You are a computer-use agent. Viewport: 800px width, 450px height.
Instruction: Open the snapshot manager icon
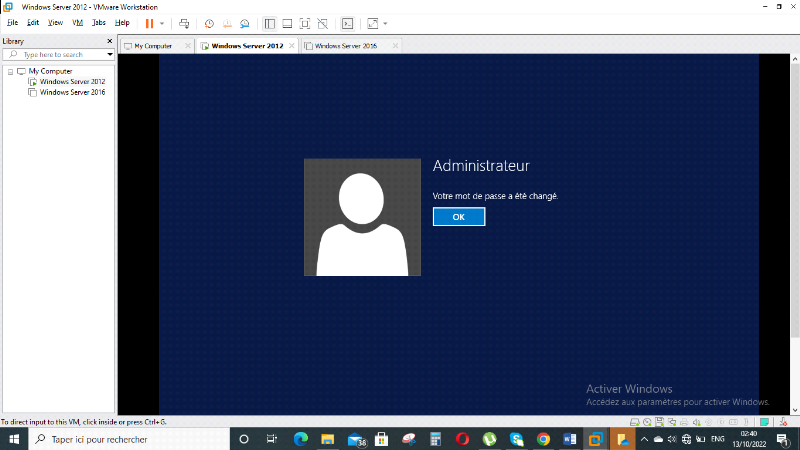pos(244,22)
